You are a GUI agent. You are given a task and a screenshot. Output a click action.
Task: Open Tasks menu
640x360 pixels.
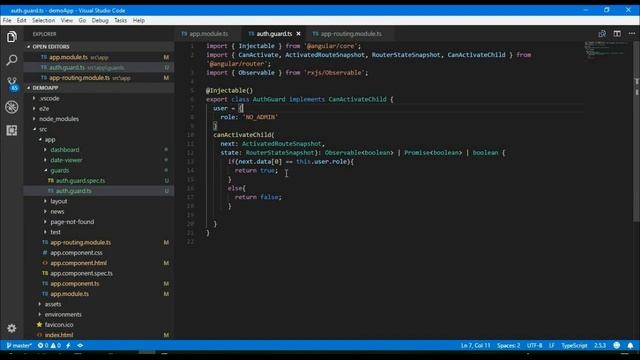click(120, 20)
